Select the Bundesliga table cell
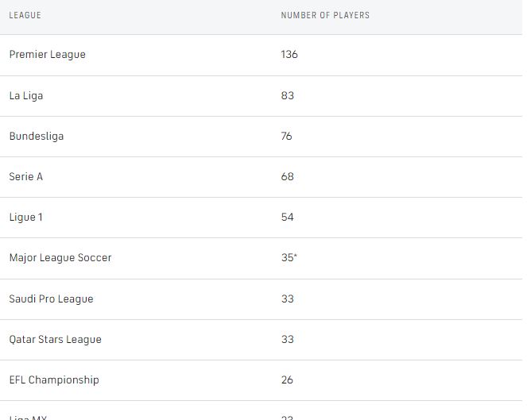527x420 pixels. (x=37, y=136)
